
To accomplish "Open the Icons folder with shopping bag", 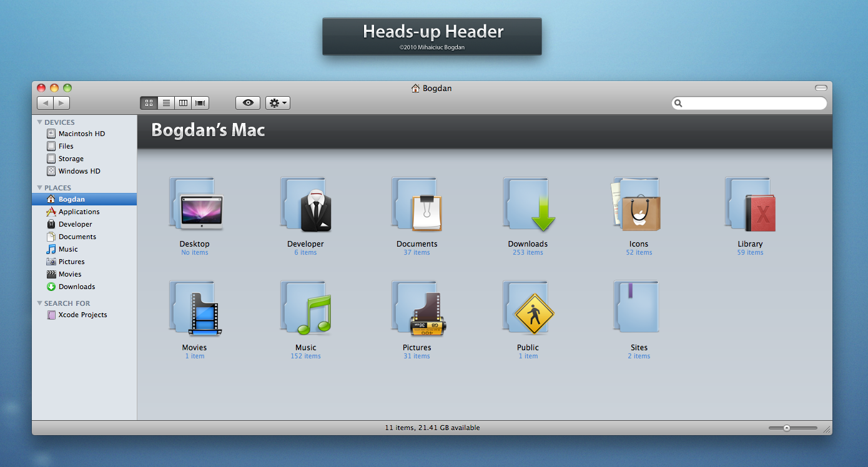I will [x=636, y=204].
